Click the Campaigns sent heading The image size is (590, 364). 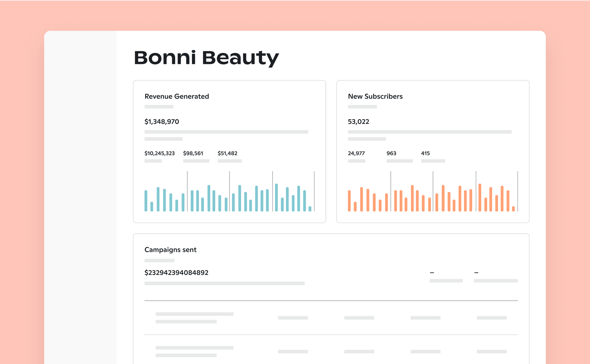pos(170,250)
